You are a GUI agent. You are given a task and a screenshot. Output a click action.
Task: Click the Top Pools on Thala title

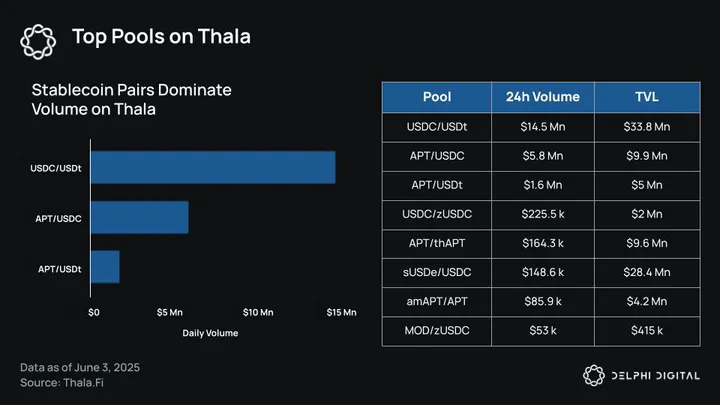[161, 38]
